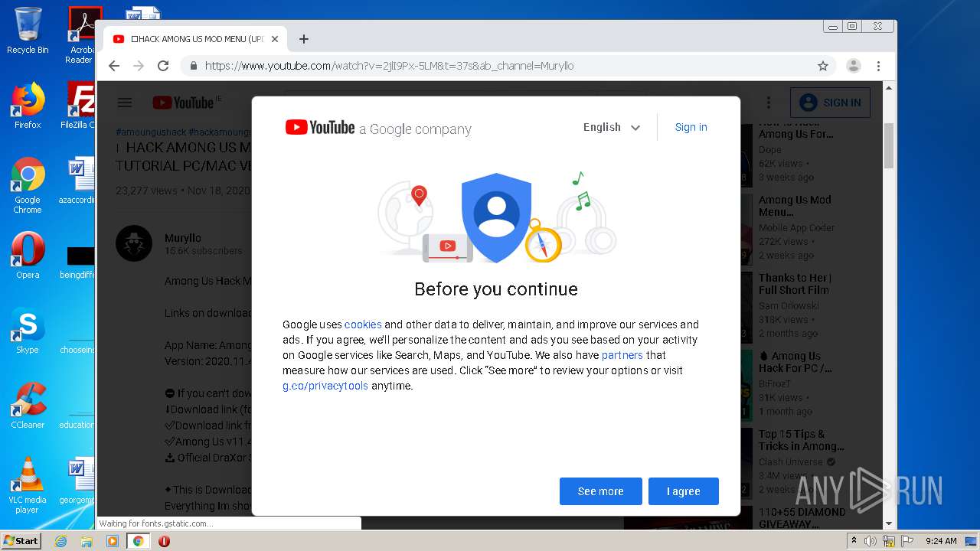The height and width of the screenshot is (551, 980).
Task: Click the Chrome forward arrow
Action: [x=139, y=66]
